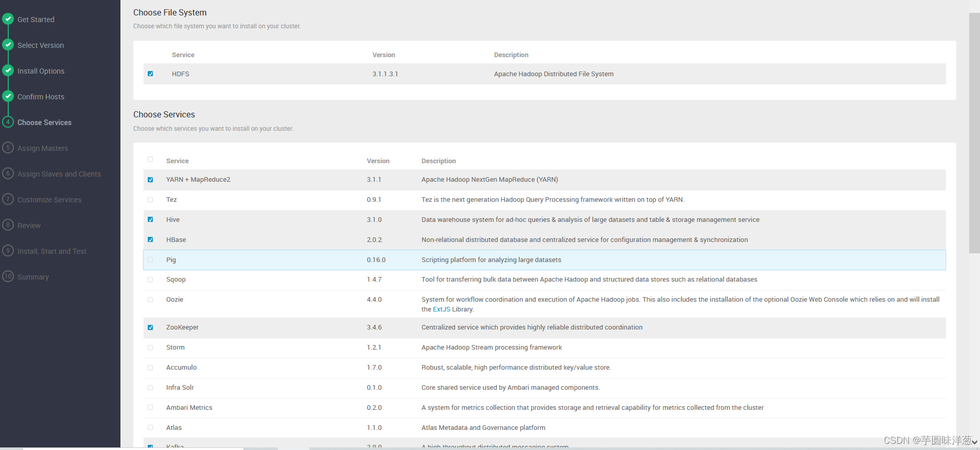The image size is (980, 450).
Task: Check the Oozie service checkbox
Action: (x=150, y=300)
